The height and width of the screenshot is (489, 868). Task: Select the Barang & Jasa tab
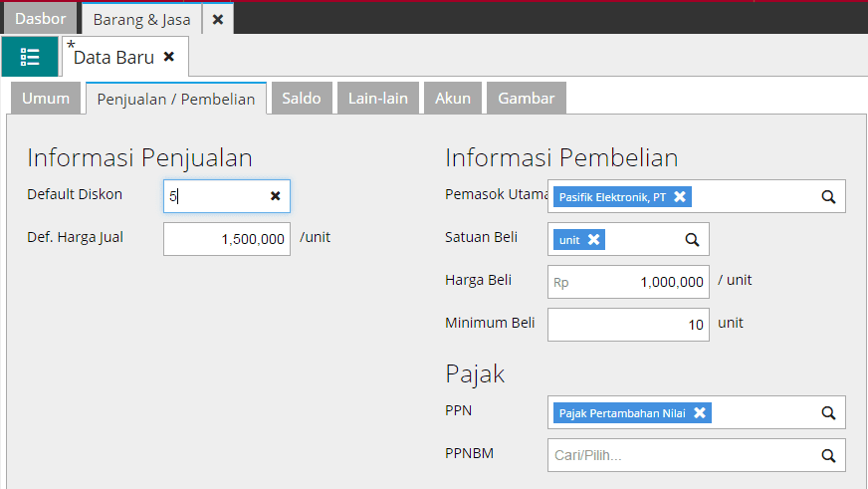[141, 19]
